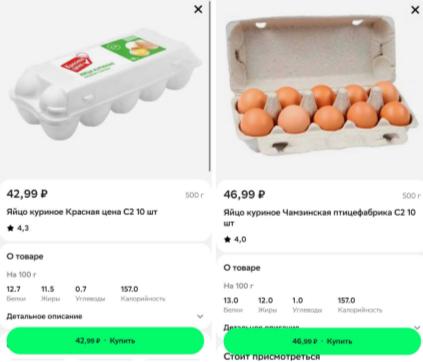
Task: Select the title Яйцо куриное Чамзинская птицефабрика
Action: pyautogui.click(x=319, y=218)
